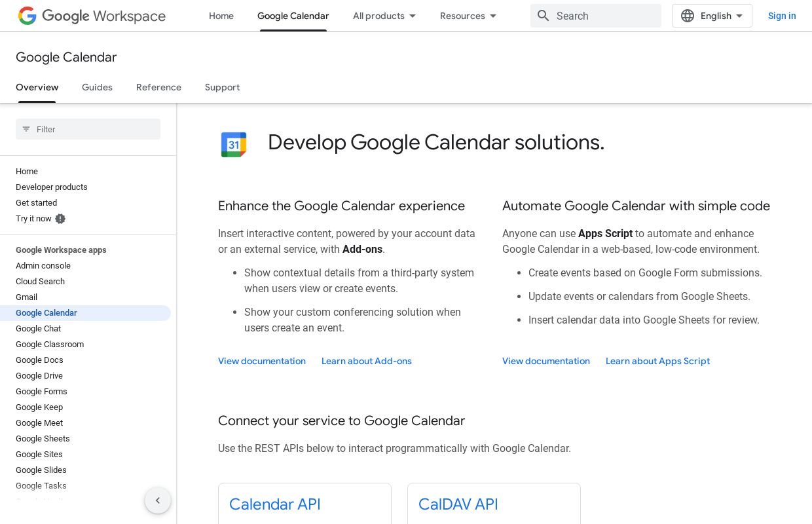Open Learn about Apps Script link
Screen dimensions: 812x524
pyautogui.click(x=657, y=361)
